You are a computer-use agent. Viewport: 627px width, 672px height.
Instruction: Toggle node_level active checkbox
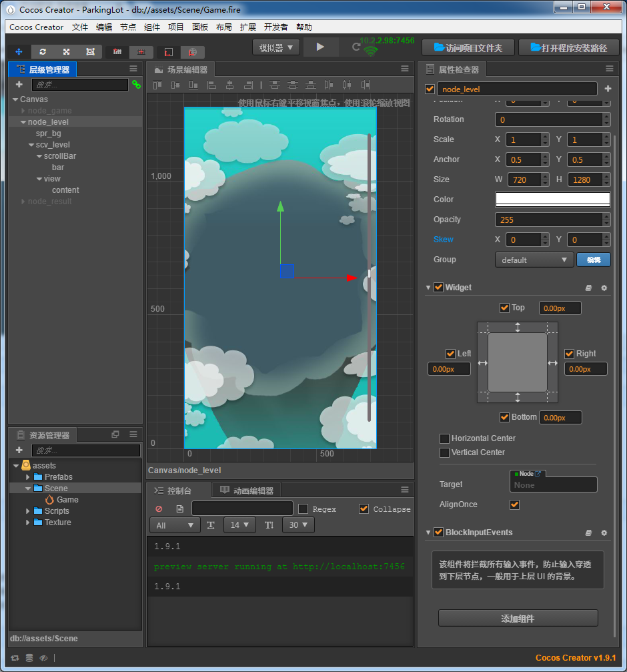(430, 89)
